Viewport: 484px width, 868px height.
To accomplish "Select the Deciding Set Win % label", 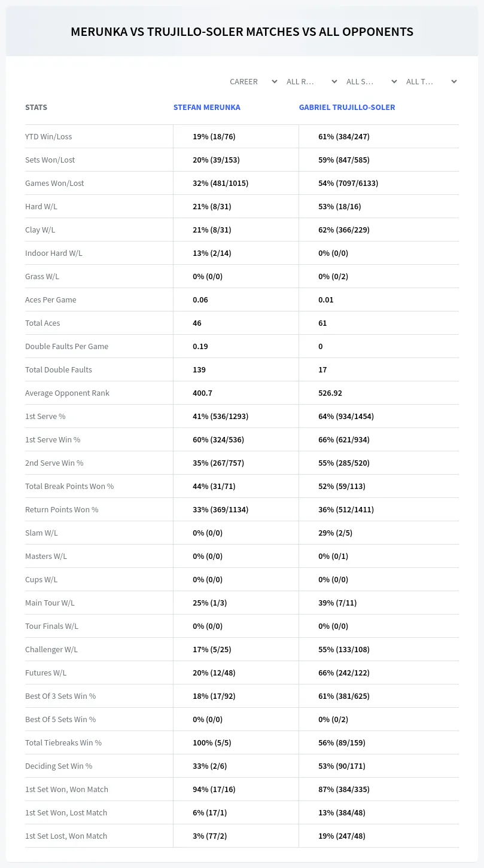I will (x=59, y=766).
